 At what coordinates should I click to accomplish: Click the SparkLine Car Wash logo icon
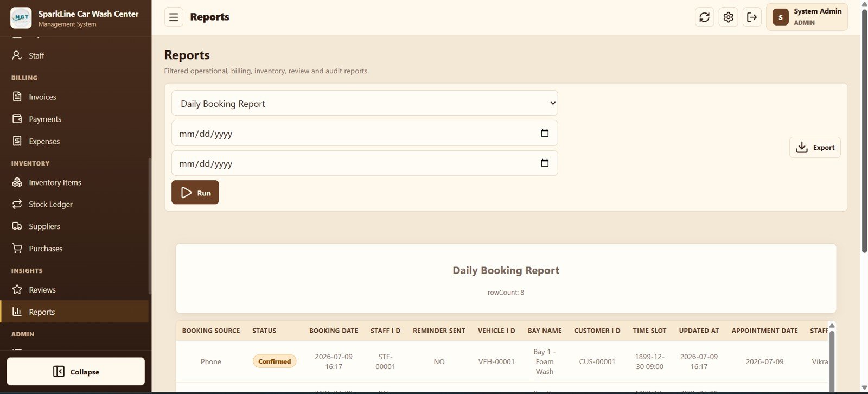tap(21, 18)
